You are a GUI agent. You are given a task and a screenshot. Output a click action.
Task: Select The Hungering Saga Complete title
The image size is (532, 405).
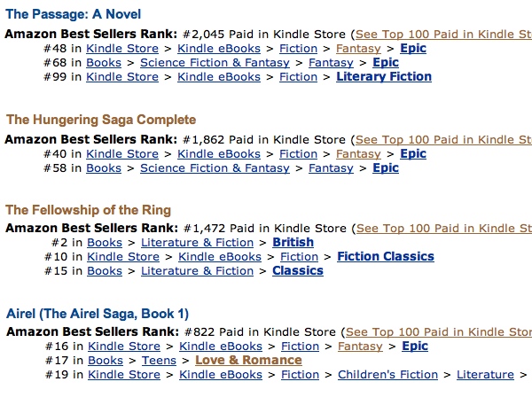(100, 120)
